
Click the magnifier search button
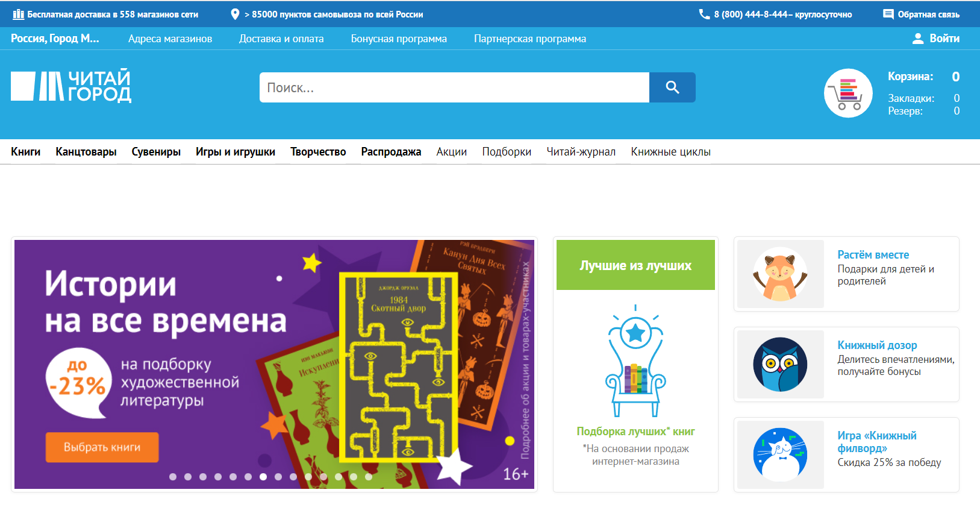pyautogui.click(x=672, y=87)
